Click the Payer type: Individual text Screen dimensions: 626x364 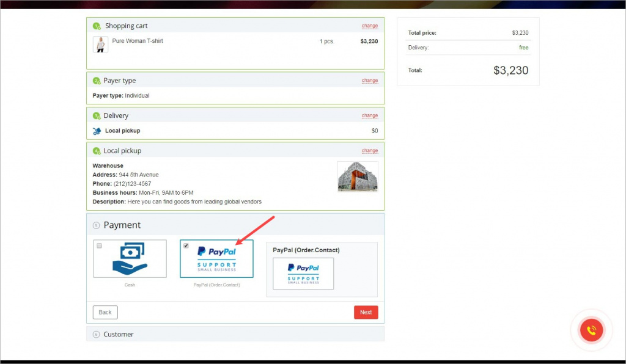pos(121,96)
